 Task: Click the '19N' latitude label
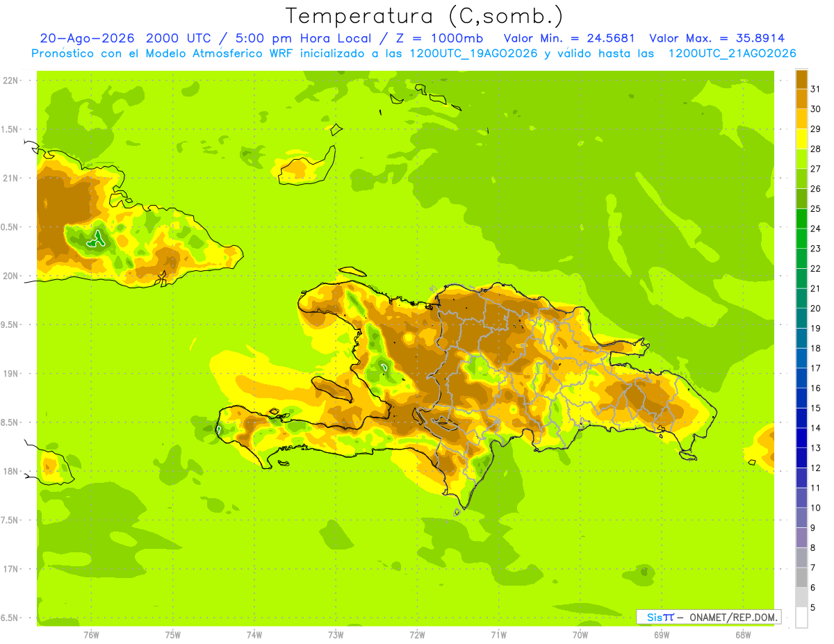(10, 374)
